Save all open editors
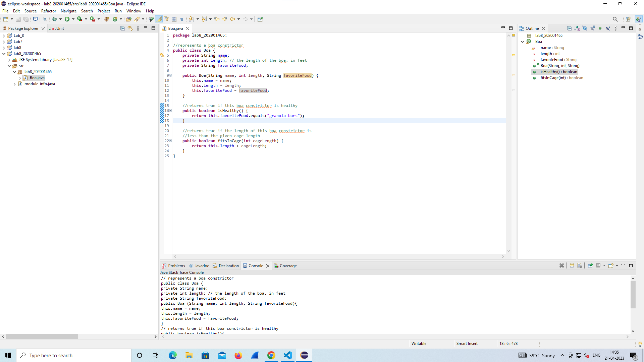Screen dimensions: 644x362 click(x=26, y=19)
